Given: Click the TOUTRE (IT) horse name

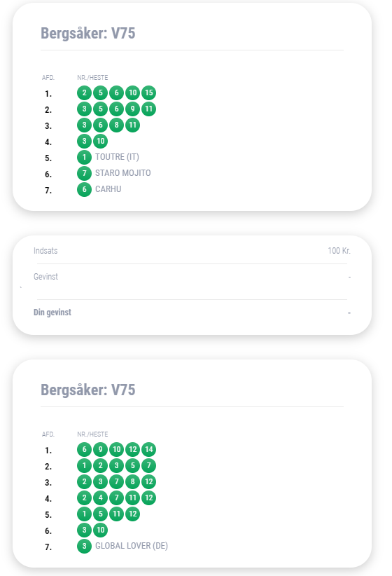Looking at the screenshot, I should [x=117, y=157].
